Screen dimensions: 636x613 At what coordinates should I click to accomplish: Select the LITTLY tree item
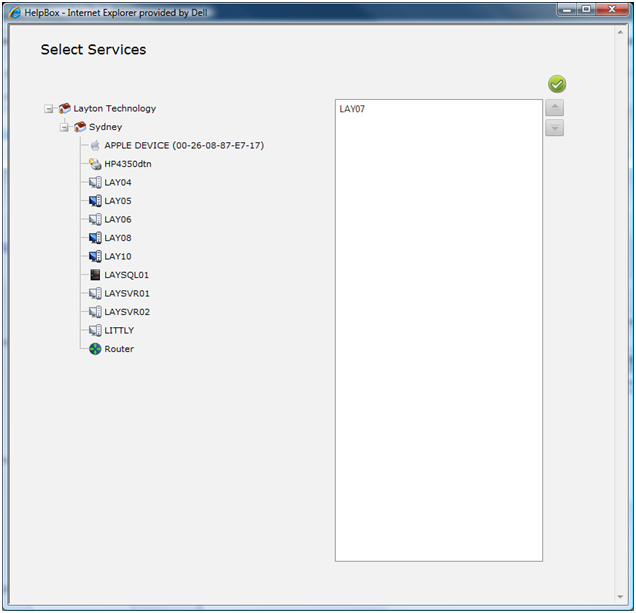coord(119,330)
